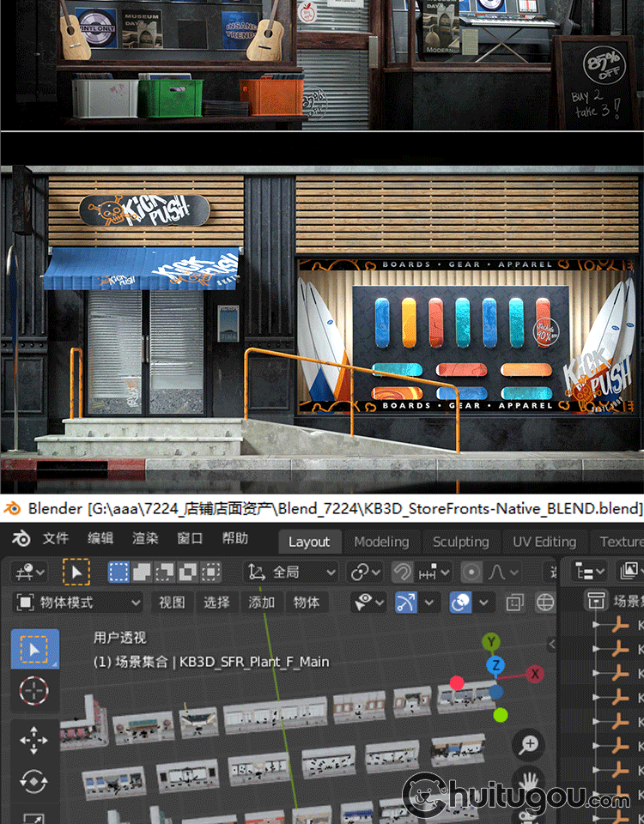Click the red X axis on navigation gizmo

pos(535,674)
